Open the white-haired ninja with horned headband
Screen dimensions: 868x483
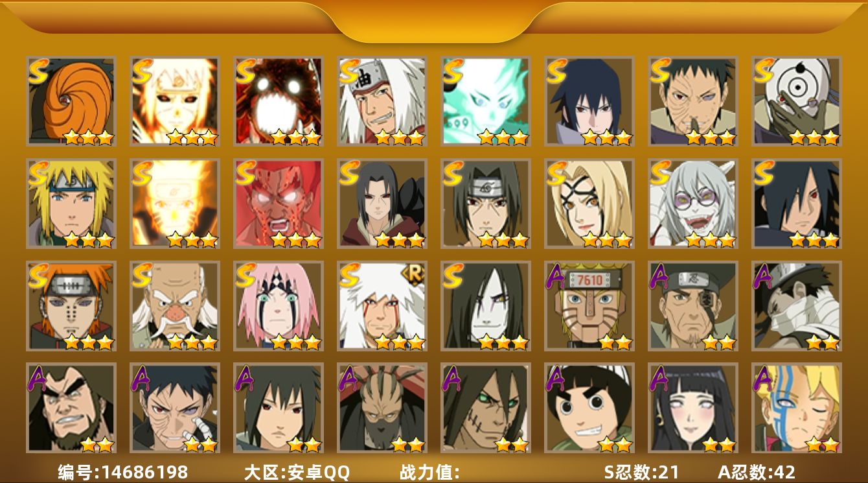[382, 100]
